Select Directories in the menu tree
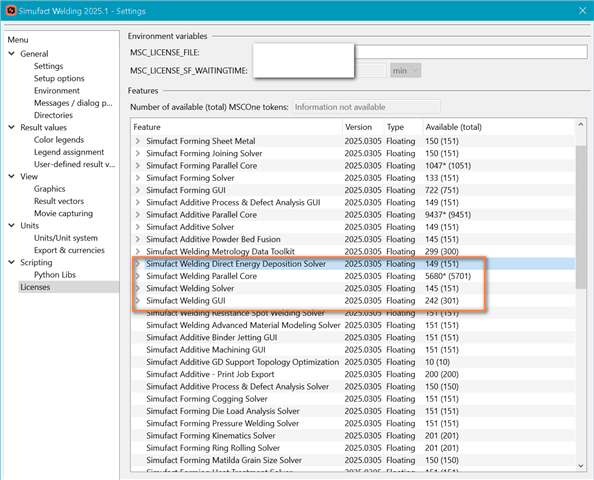Viewport: 594px width, 480px height. click(53, 115)
